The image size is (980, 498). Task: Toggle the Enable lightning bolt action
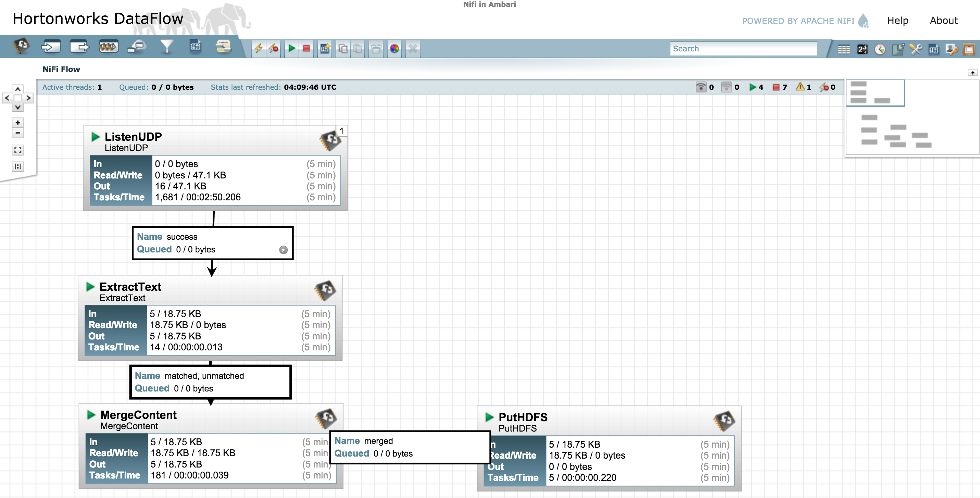point(259,48)
